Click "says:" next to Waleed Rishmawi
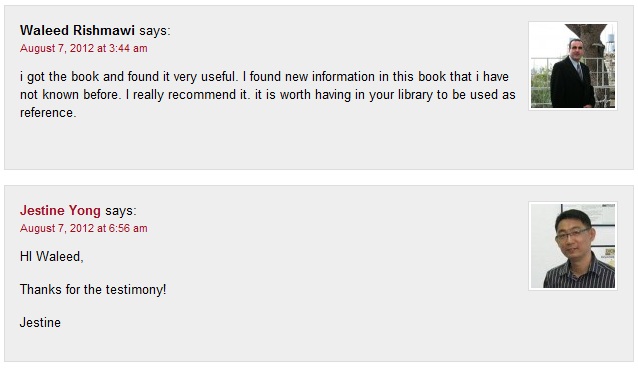638x372 pixels. [155, 31]
